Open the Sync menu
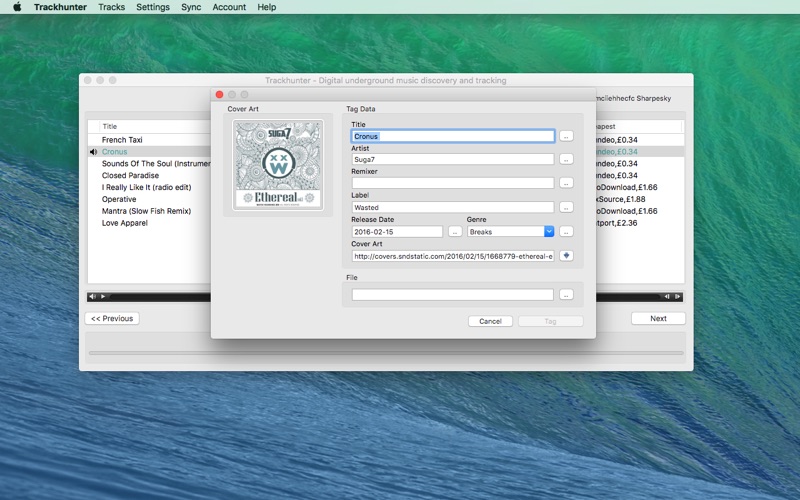 click(191, 7)
